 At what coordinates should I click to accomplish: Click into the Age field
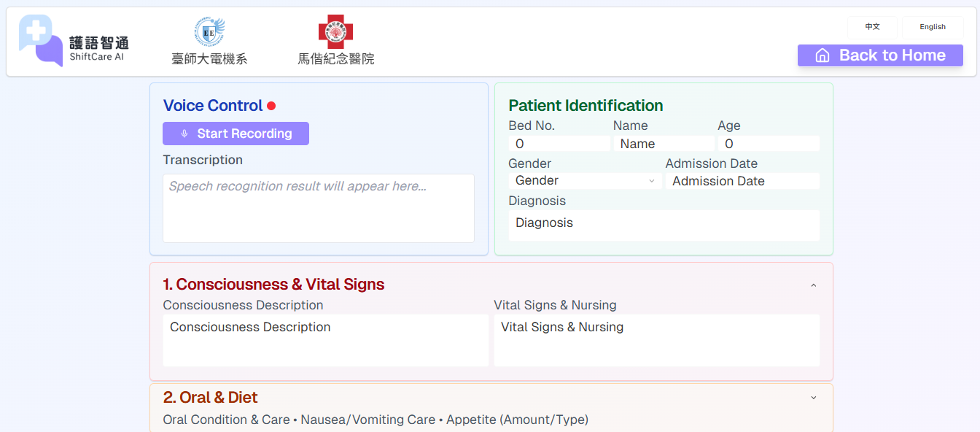[769, 144]
